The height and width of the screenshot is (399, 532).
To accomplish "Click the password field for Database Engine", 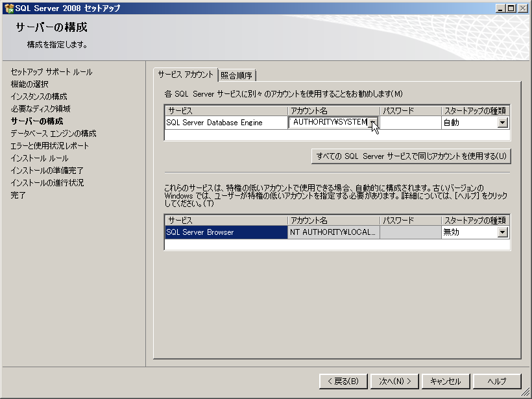I will coord(411,123).
